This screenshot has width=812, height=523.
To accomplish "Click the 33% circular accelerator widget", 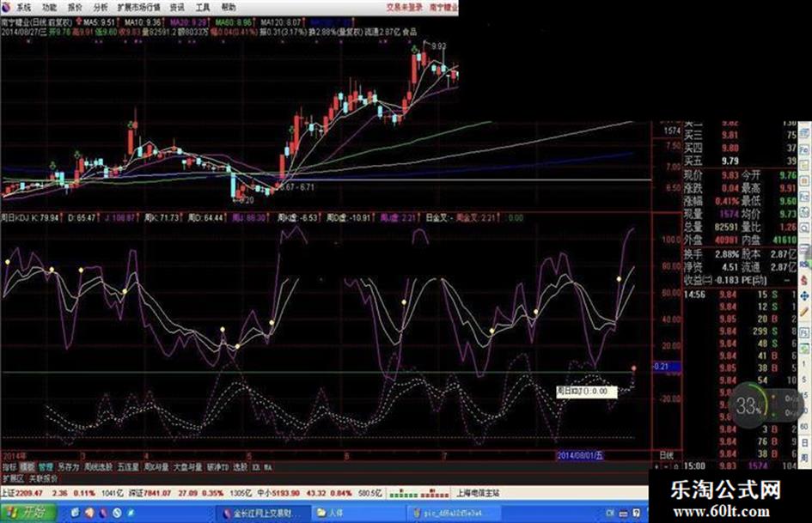I will click(748, 405).
